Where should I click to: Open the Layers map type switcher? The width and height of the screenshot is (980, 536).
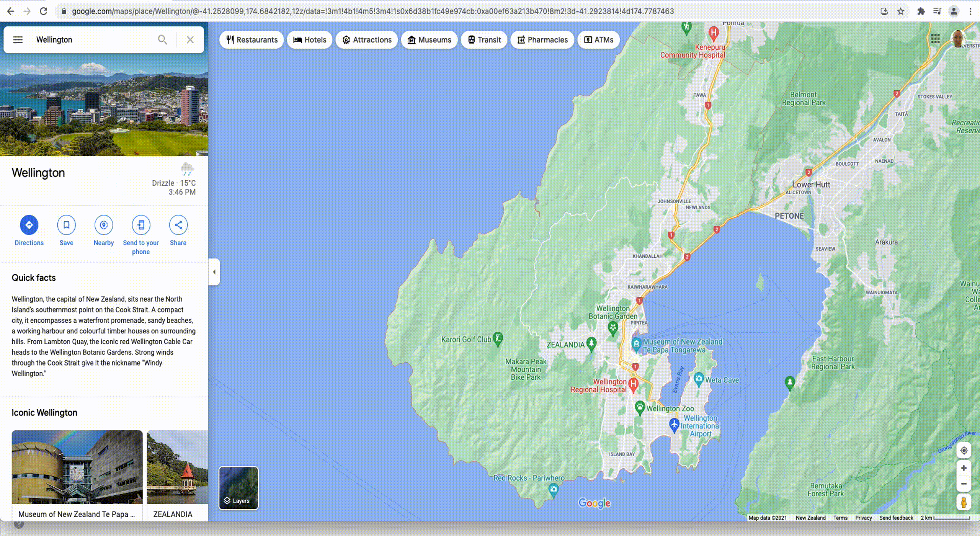click(x=238, y=488)
